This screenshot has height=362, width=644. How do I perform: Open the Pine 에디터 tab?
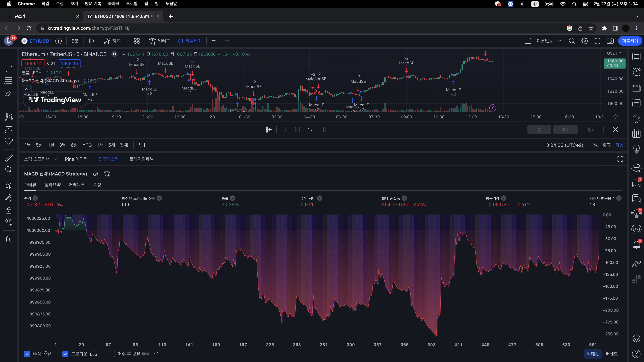coord(76,159)
